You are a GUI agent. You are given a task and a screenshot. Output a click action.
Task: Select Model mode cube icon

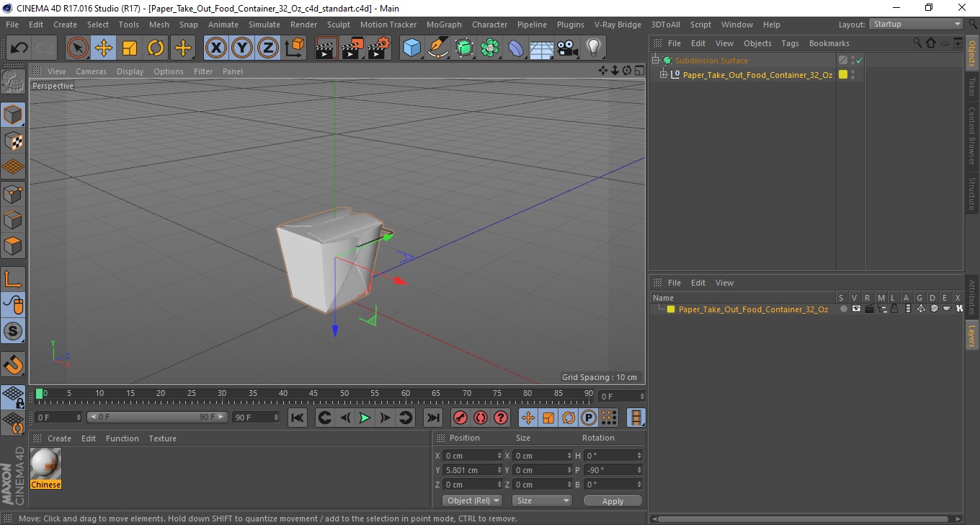click(13, 115)
